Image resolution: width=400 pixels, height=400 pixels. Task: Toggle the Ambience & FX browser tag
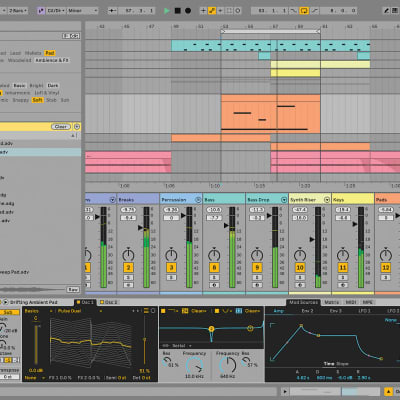52,60
